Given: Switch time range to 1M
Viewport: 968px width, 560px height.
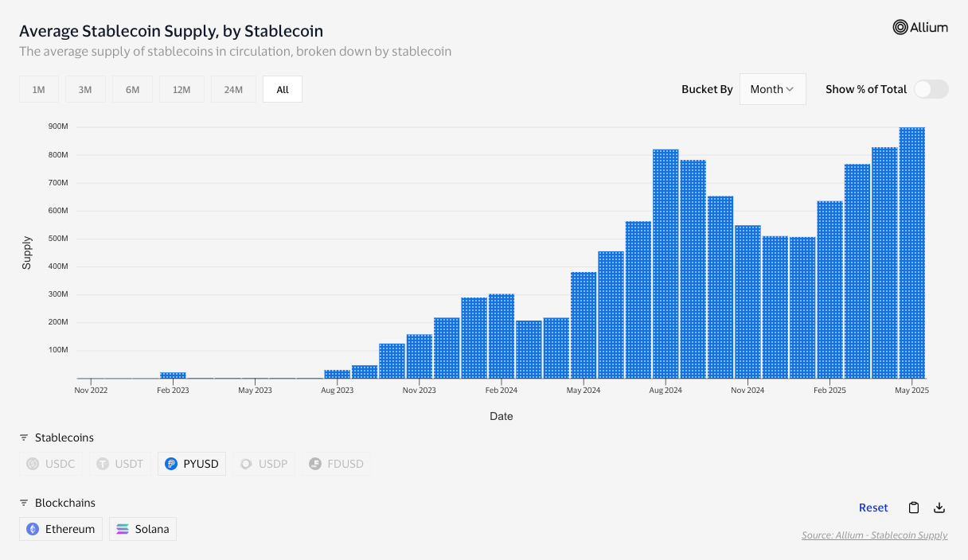Looking at the screenshot, I should tap(38, 90).
